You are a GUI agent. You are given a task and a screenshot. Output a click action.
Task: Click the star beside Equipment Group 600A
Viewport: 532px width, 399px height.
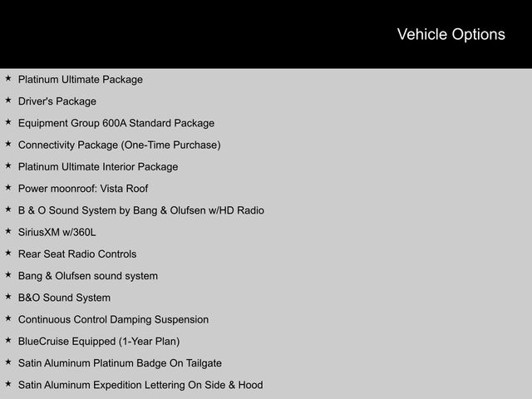[8, 122]
